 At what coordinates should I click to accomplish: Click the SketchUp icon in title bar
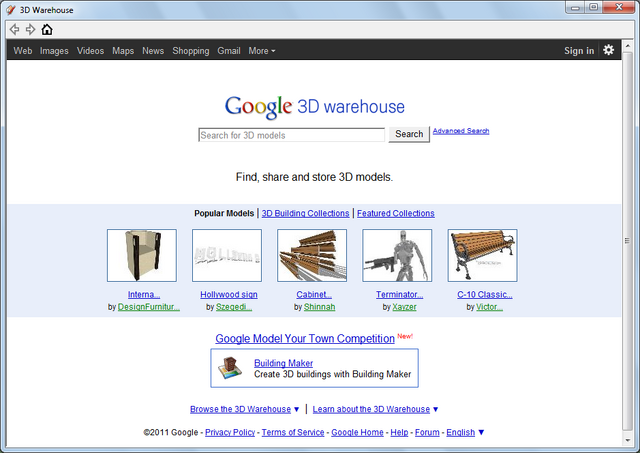point(11,10)
